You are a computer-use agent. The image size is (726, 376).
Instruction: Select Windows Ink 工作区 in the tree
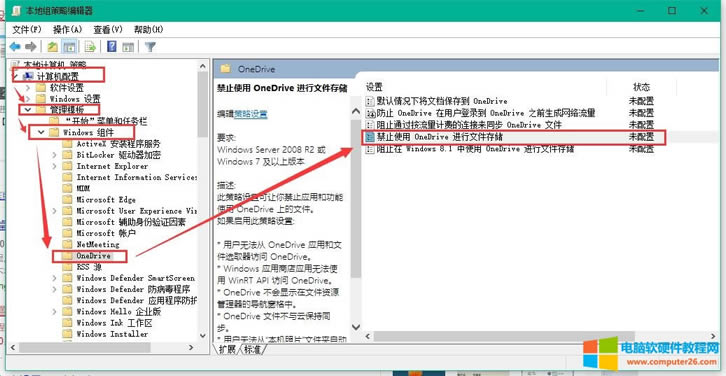(x=114, y=323)
